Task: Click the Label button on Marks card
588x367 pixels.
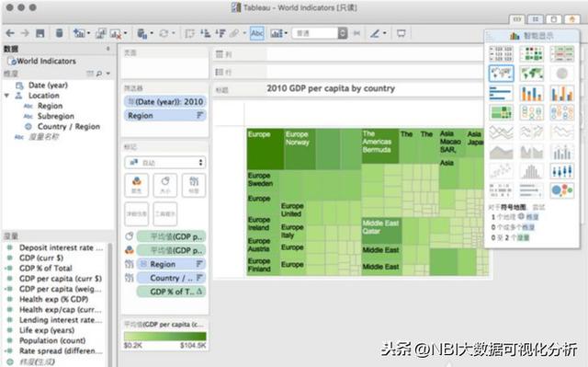Action: point(194,185)
